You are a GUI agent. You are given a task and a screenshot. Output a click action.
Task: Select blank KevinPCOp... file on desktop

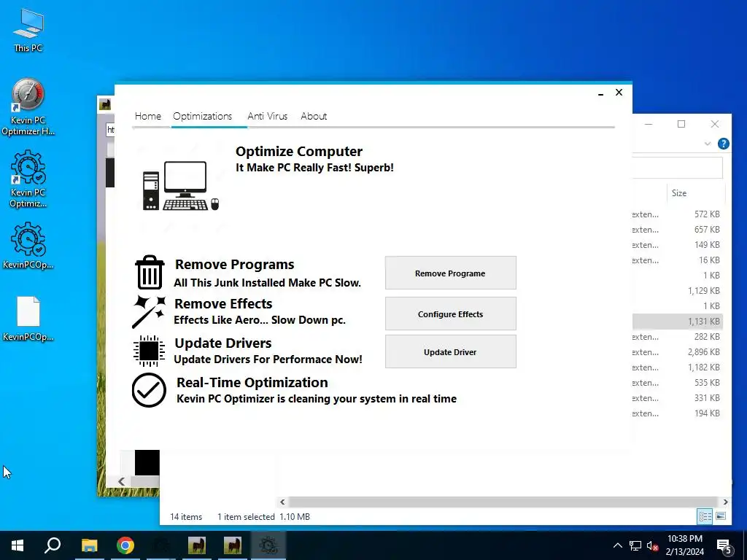point(28,318)
